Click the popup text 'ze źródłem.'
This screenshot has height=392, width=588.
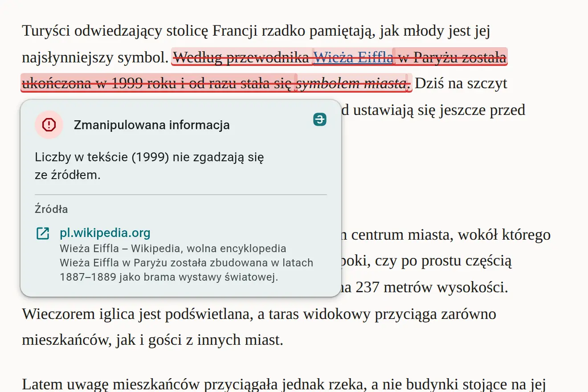pyautogui.click(x=68, y=175)
